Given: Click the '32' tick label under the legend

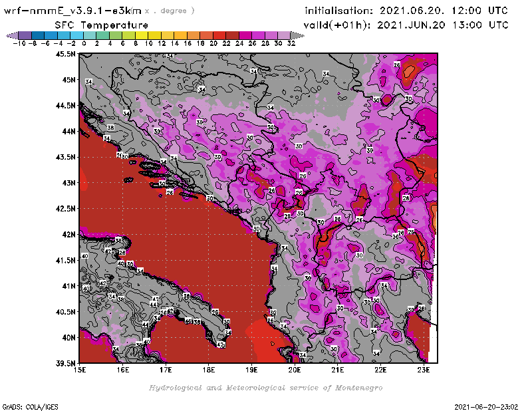Looking at the screenshot, I should [x=291, y=43].
